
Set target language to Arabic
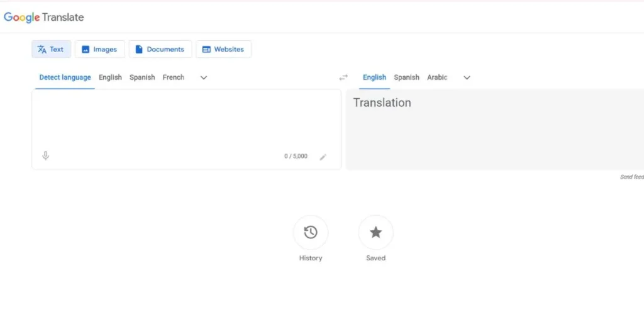pos(437,77)
